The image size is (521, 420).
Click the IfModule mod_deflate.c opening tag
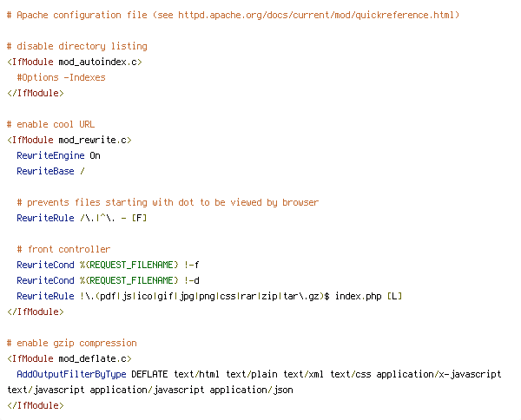[x=69, y=359]
